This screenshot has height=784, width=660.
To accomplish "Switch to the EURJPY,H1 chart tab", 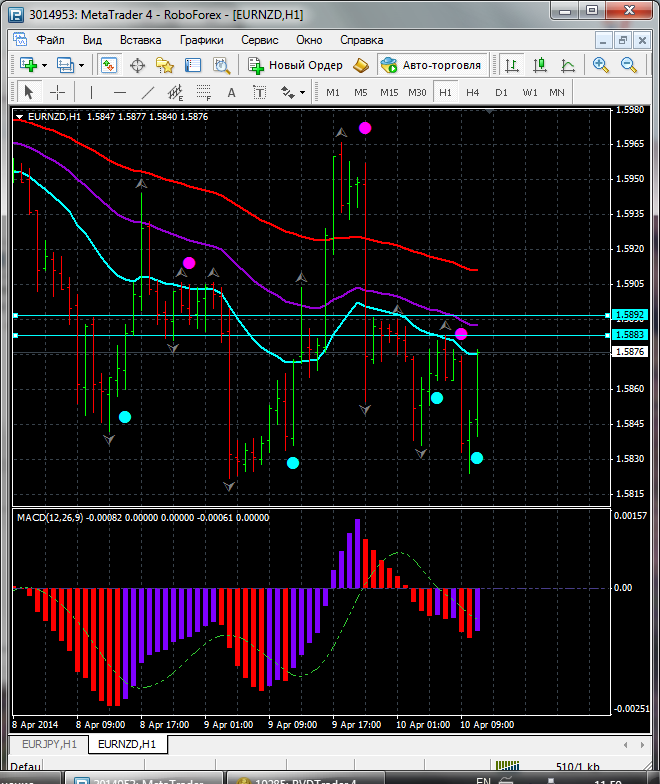I will [48, 744].
